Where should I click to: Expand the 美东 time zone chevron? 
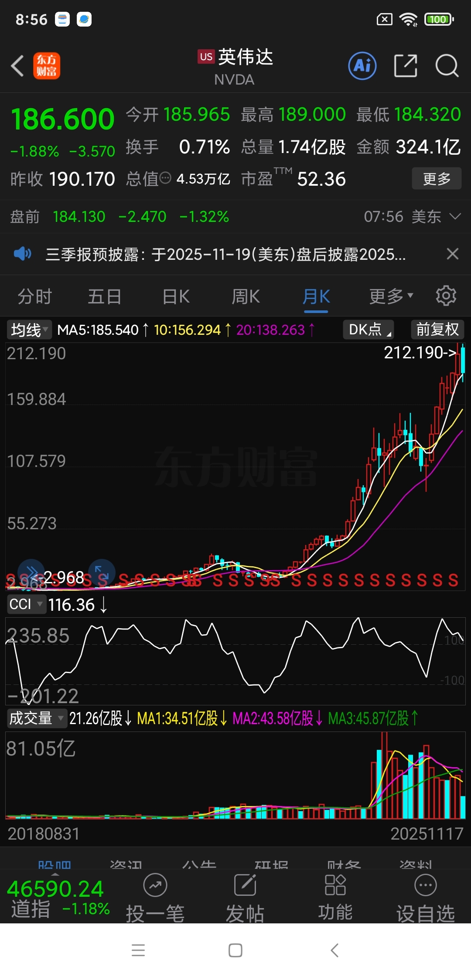tap(455, 216)
